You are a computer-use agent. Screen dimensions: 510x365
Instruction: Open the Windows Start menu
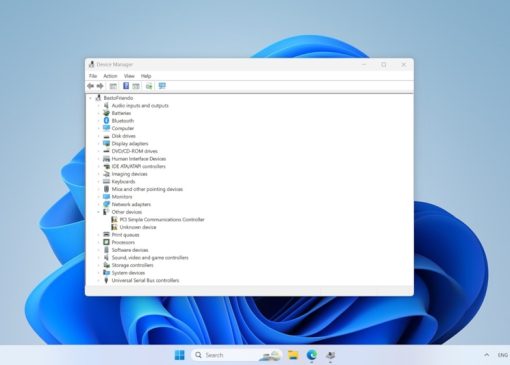coord(180,355)
